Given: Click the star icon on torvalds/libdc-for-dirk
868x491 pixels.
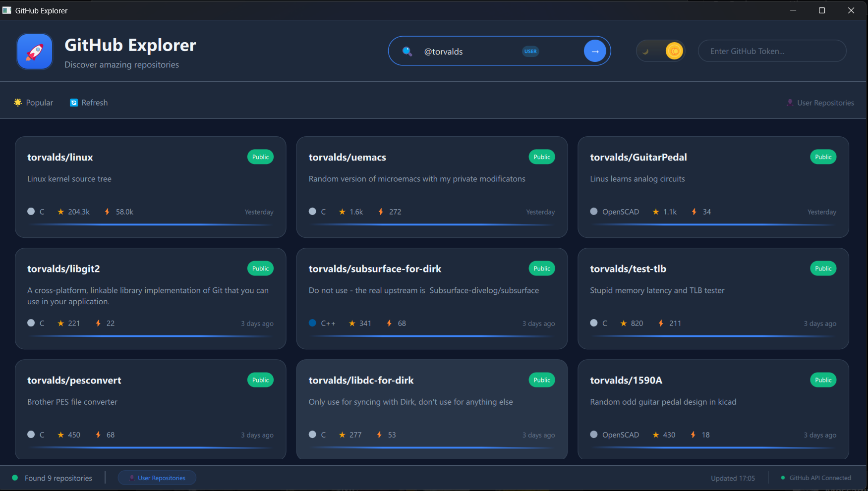Looking at the screenshot, I should pyautogui.click(x=342, y=435).
